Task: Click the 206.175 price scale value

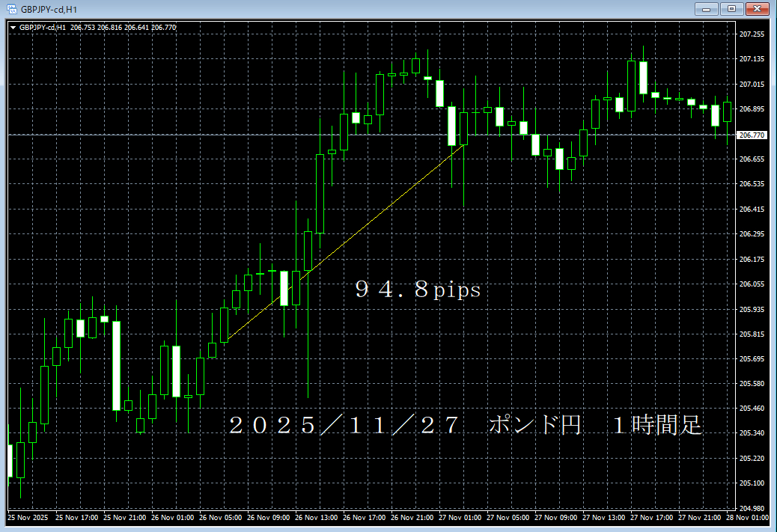Action: pyautogui.click(x=752, y=259)
